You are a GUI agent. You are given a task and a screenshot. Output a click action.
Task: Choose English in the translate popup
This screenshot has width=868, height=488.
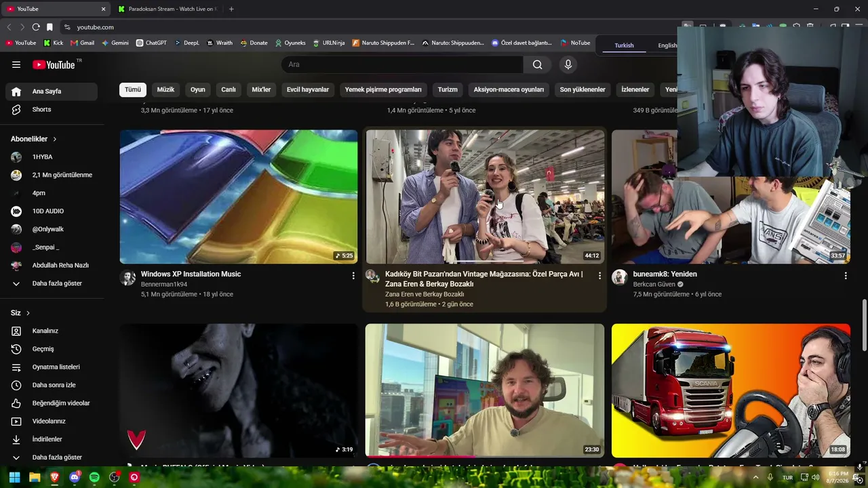click(x=667, y=45)
